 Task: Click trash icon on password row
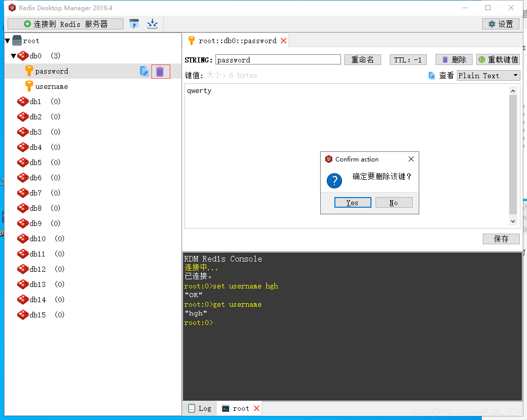(160, 72)
